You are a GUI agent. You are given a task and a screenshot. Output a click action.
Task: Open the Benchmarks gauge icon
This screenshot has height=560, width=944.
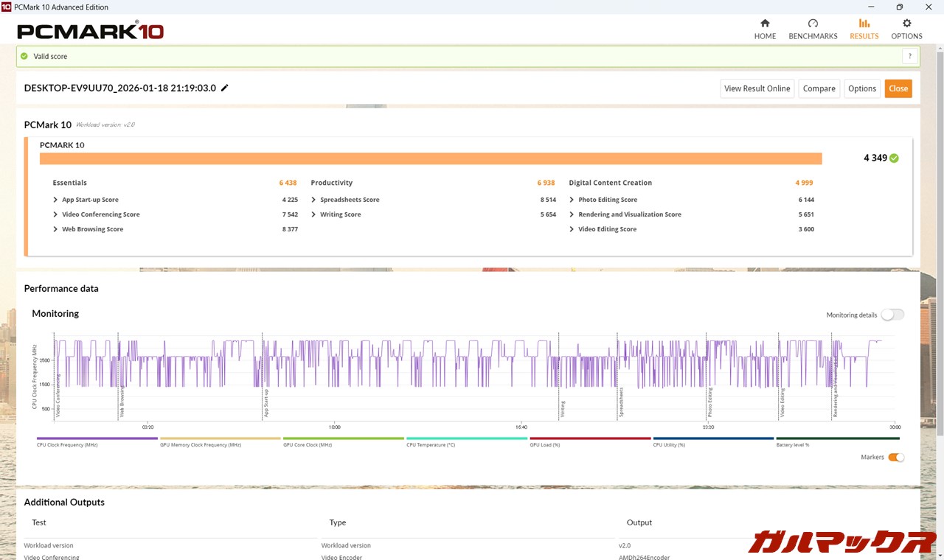[813, 24]
